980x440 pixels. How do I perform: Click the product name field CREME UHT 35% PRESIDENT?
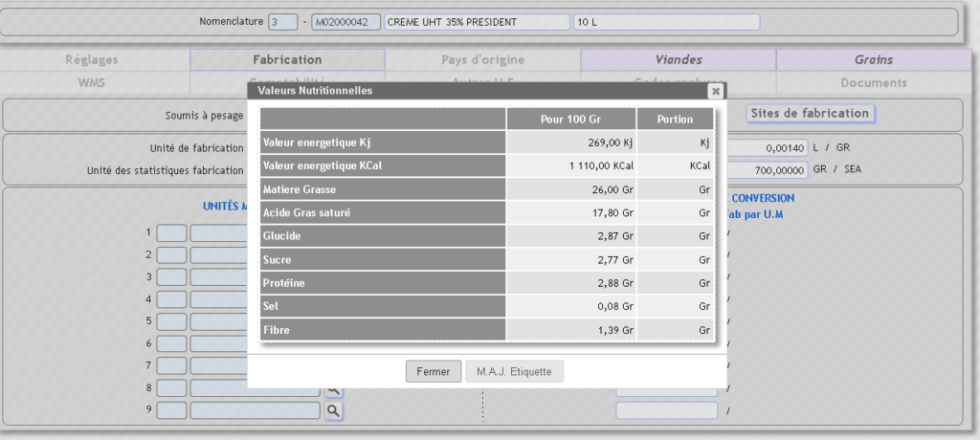click(477, 22)
